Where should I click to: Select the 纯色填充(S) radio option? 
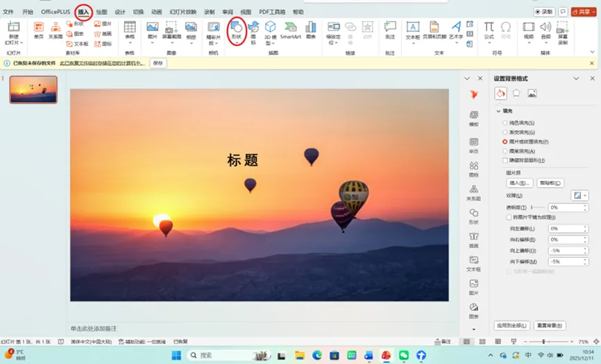pyautogui.click(x=505, y=123)
